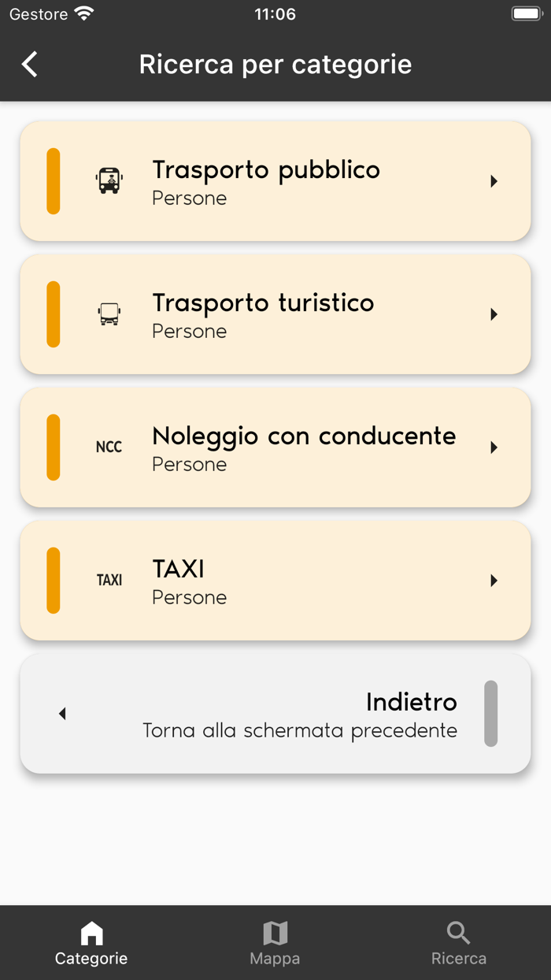This screenshot has height=980, width=551.
Task: Click the orange bar on the TAXI card
Action: coord(53,580)
